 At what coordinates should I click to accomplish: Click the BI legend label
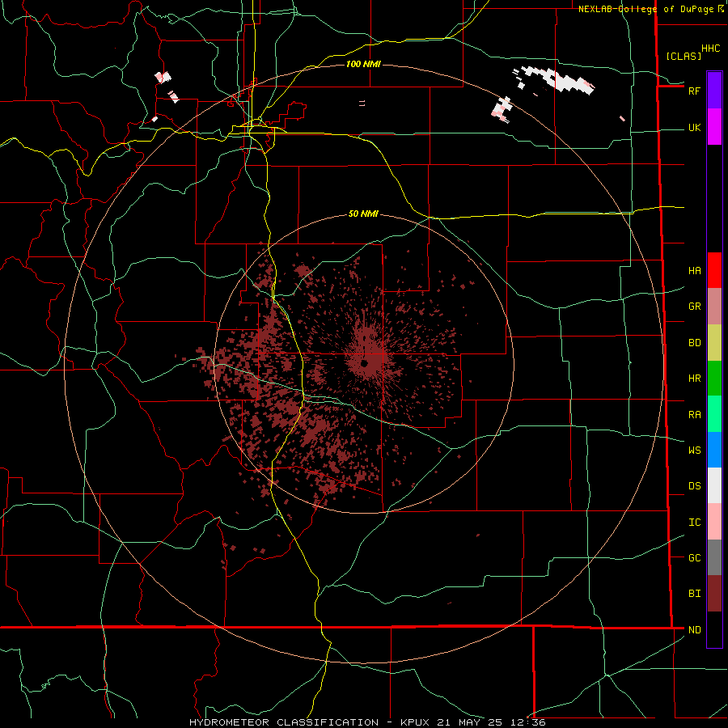(694, 594)
